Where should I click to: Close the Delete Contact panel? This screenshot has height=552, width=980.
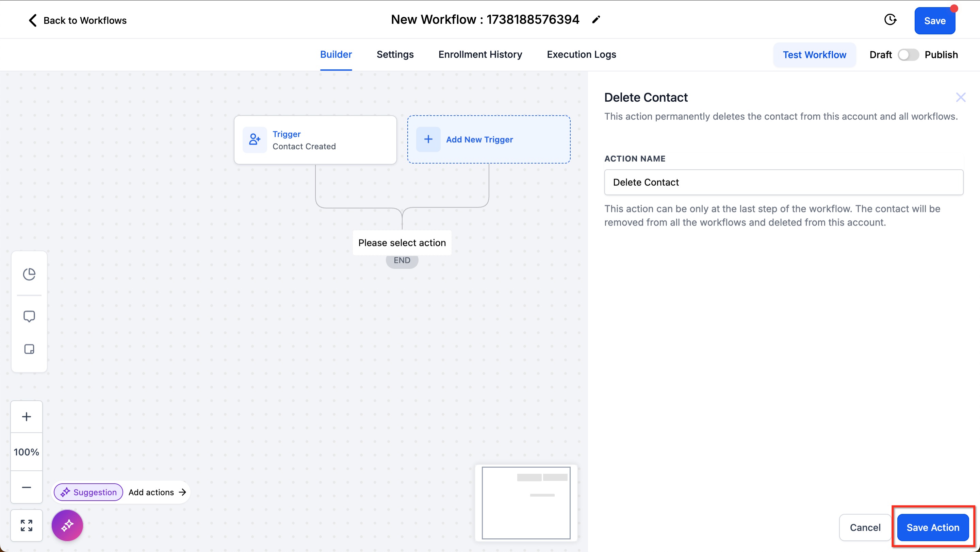click(x=961, y=98)
